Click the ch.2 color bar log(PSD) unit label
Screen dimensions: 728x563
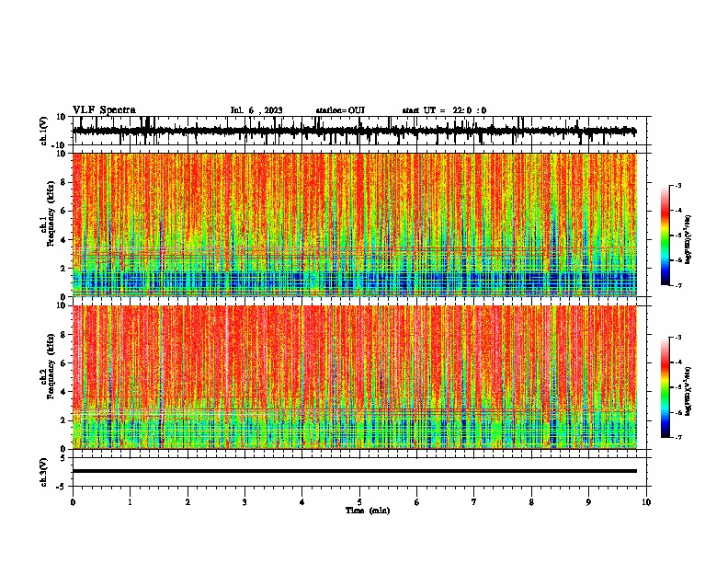(688, 392)
